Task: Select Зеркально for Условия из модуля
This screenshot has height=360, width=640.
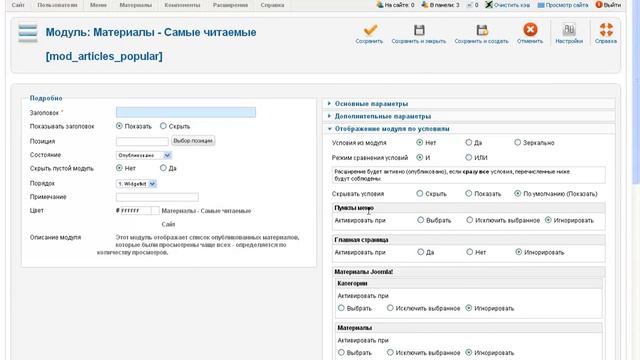Action: tap(518, 142)
